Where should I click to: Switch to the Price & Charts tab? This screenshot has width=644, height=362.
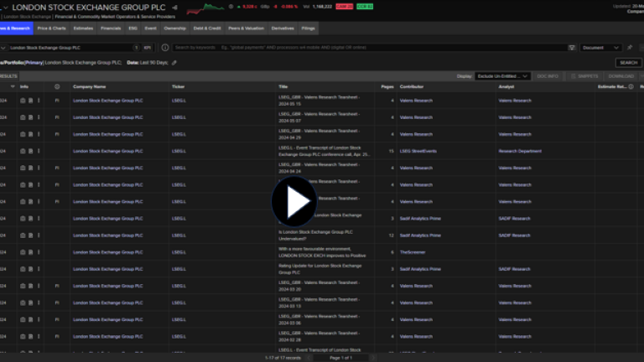click(51, 28)
